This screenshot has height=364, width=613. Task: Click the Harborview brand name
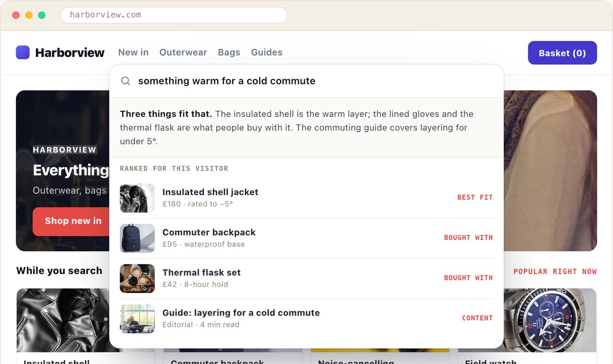coord(70,53)
